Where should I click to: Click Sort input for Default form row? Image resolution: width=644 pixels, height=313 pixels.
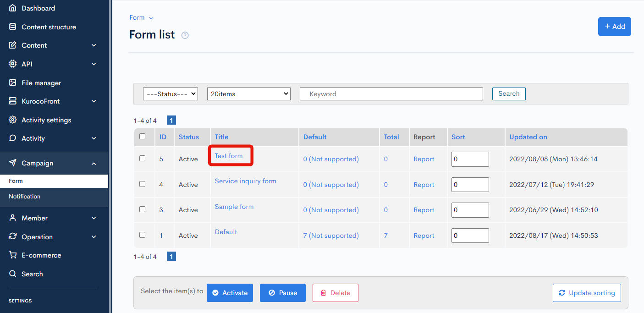(x=470, y=236)
